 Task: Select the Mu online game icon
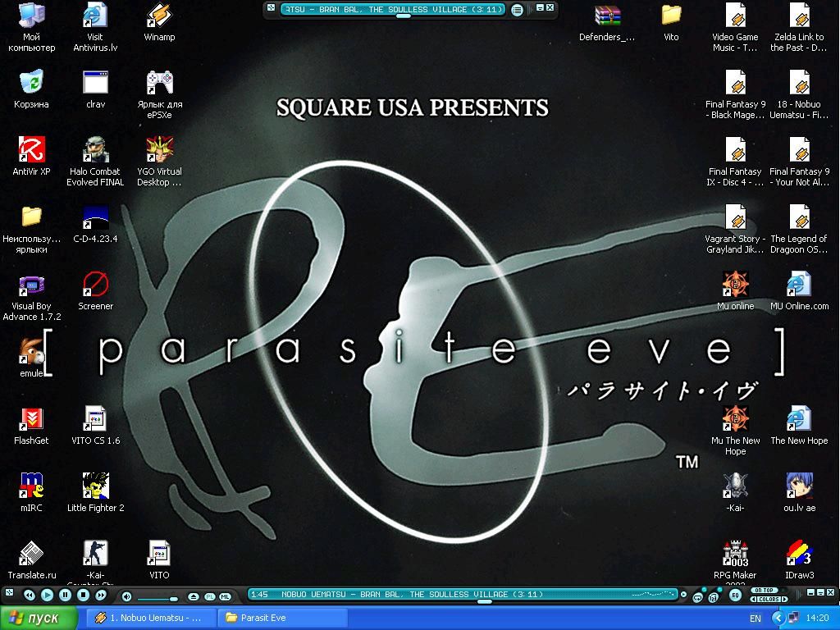[x=735, y=291]
